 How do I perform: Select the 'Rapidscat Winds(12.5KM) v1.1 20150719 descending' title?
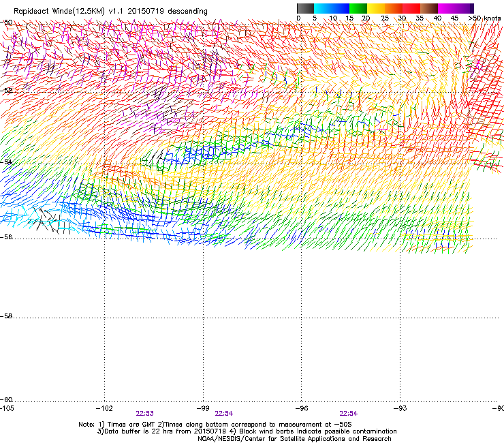pyautogui.click(x=110, y=12)
